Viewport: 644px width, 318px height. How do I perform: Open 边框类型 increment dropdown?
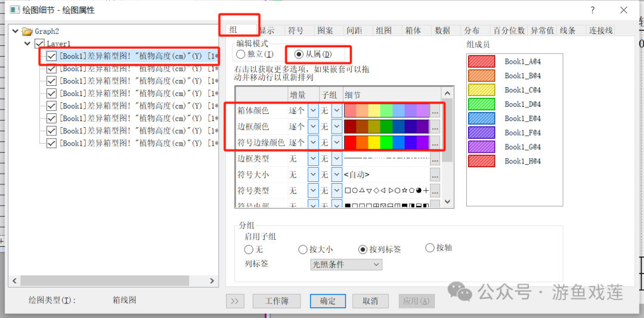coord(312,159)
